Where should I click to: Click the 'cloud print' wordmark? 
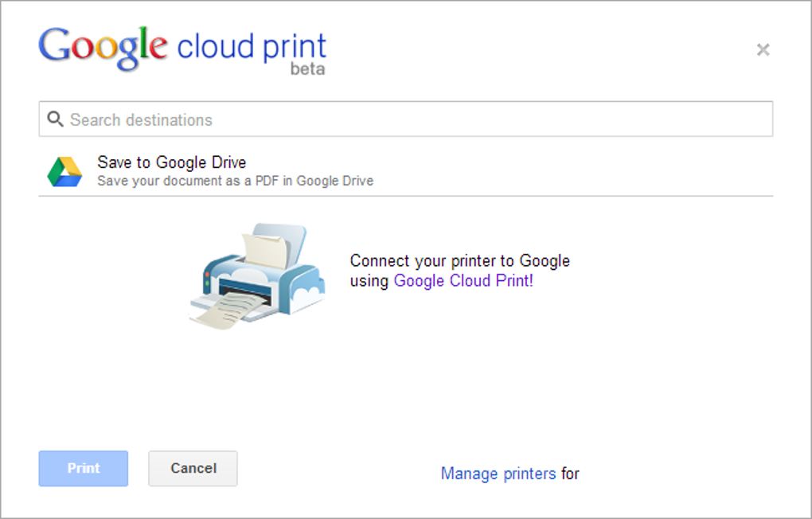252,46
